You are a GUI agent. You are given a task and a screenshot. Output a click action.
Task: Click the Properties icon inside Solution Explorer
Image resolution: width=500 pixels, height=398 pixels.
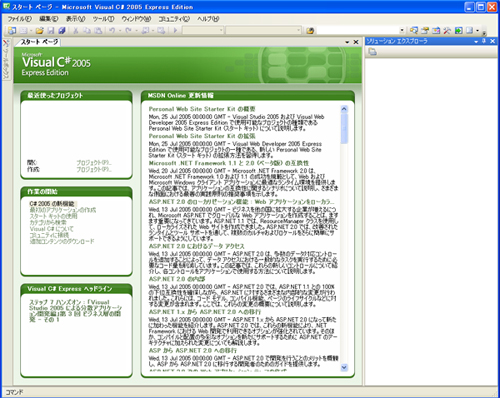coord(372,52)
